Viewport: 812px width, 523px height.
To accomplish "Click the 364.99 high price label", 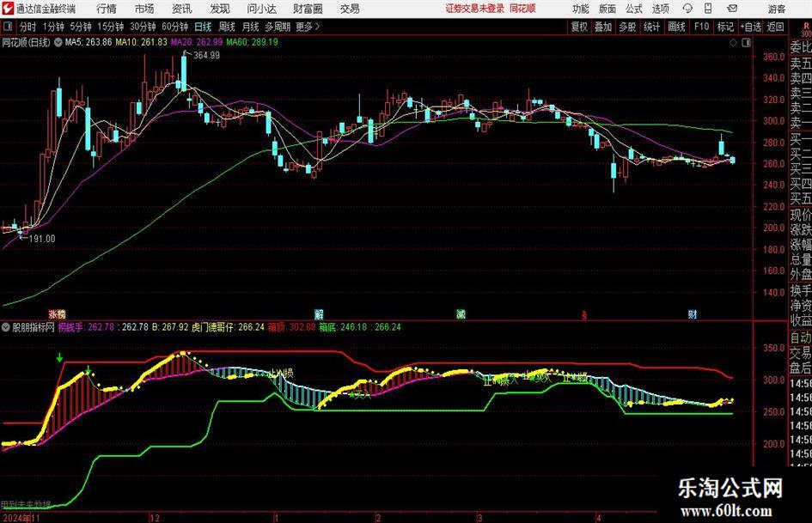I will pos(206,55).
